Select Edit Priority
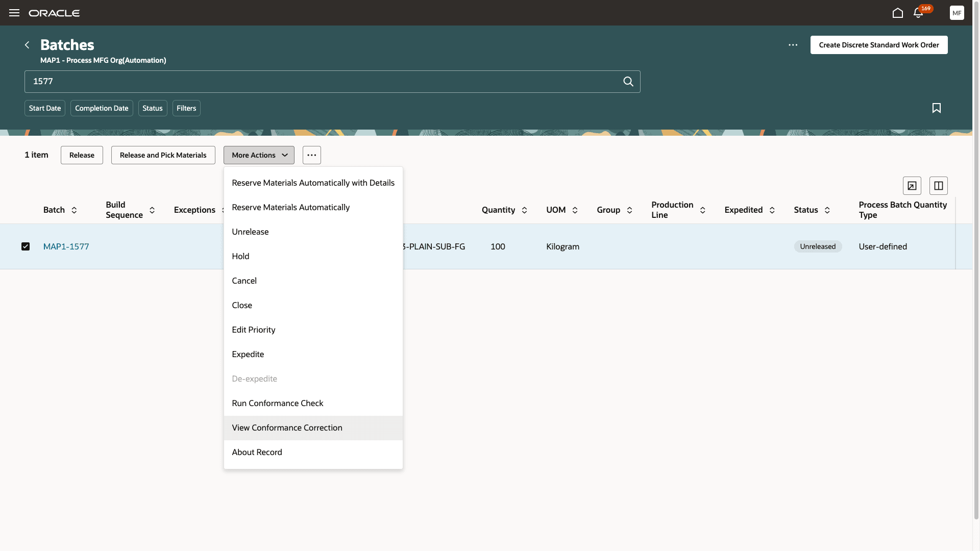This screenshot has height=551, width=980. [x=313, y=330]
